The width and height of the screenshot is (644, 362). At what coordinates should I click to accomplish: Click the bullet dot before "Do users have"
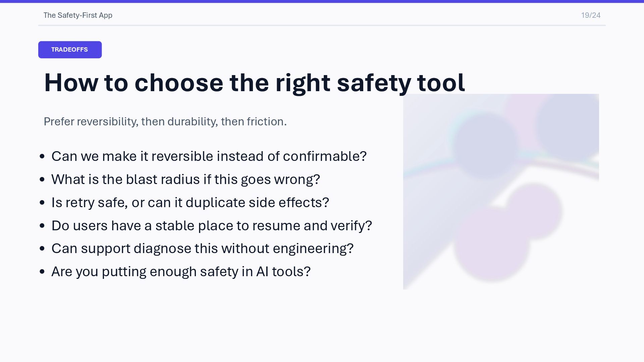click(42, 226)
